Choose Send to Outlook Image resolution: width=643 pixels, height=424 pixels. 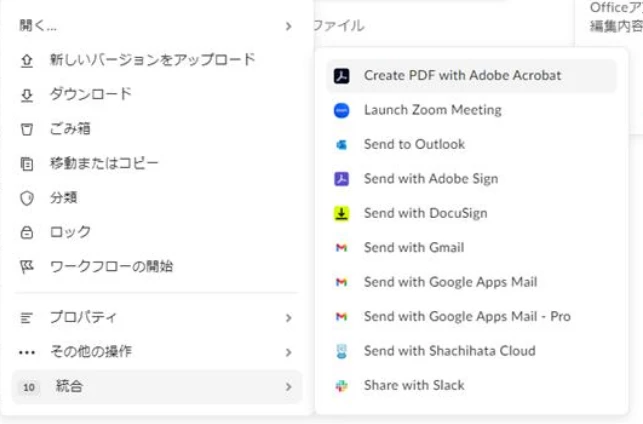point(472,145)
